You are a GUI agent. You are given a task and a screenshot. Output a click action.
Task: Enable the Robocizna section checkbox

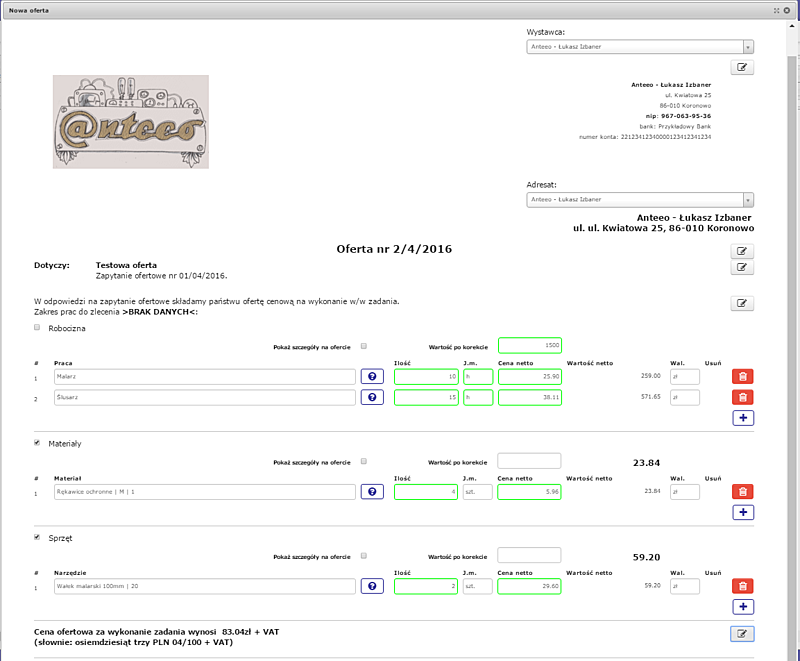pos(37,328)
